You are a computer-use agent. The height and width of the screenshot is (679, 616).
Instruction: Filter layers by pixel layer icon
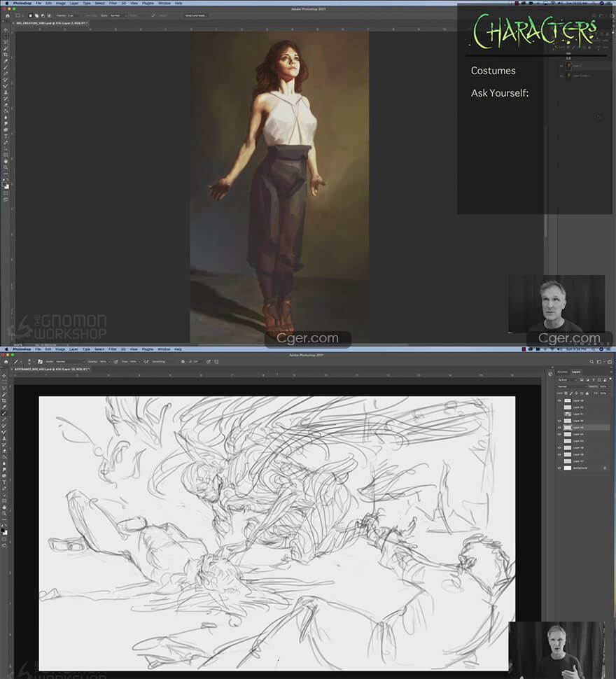[581, 380]
